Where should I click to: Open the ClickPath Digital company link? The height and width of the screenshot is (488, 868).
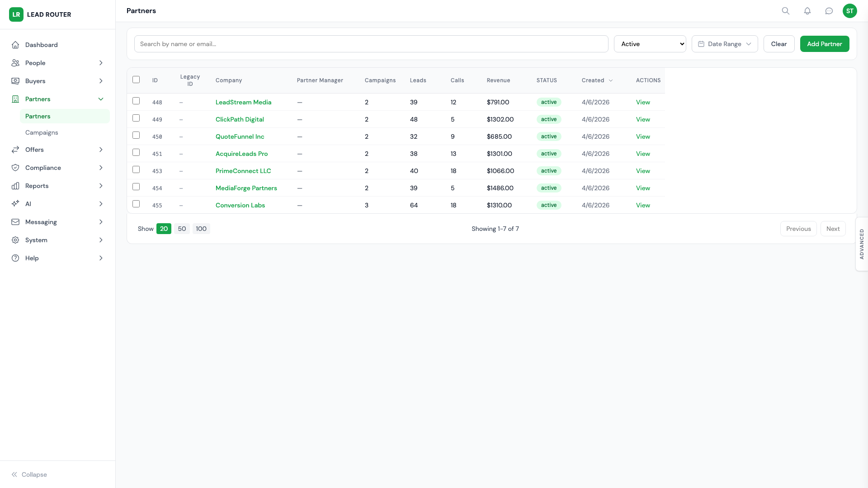(240, 119)
